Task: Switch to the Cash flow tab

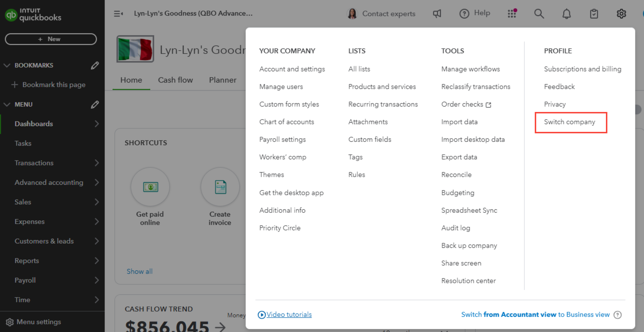Action: (x=176, y=80)
